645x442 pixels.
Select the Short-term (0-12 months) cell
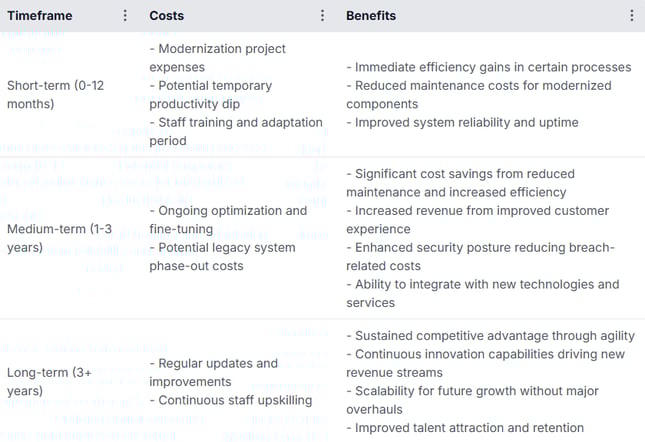pos(57,95)
